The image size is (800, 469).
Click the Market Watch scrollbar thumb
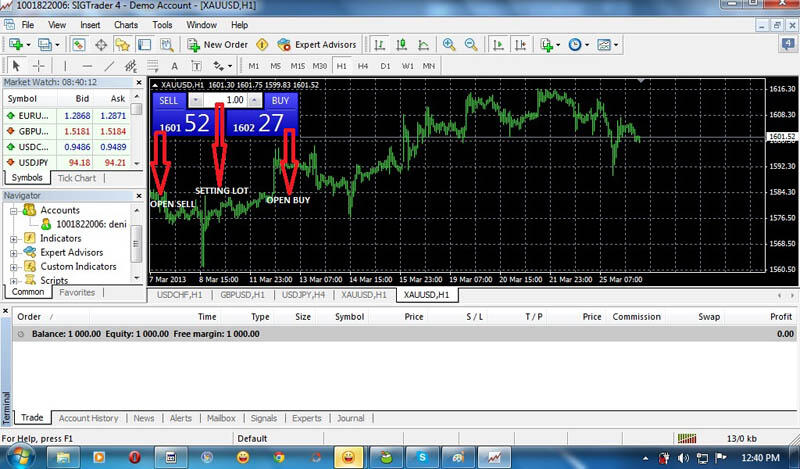[x=136, y=109]
